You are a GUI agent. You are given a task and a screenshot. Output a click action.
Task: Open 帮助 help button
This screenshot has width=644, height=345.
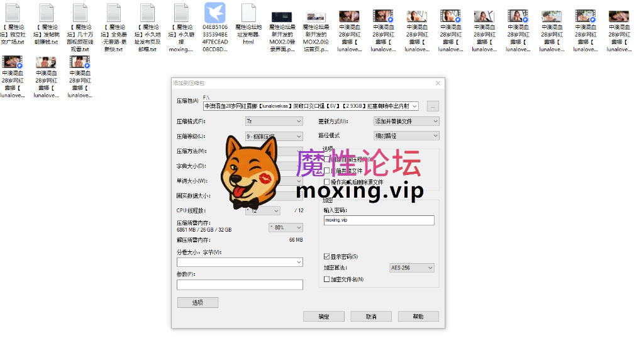(x=418, y=316)
